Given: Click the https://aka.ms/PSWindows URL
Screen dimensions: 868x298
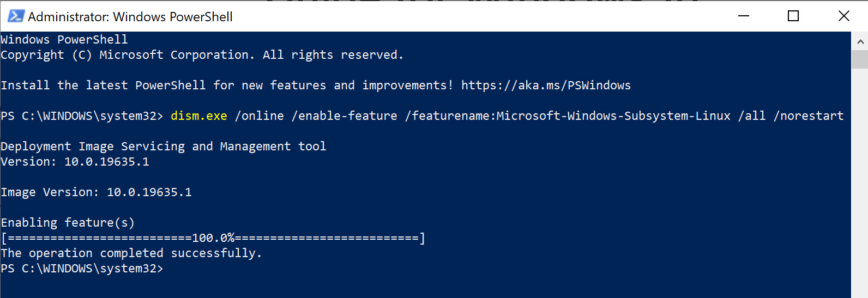Looking at the screenshot, I should tap(546, 86).
